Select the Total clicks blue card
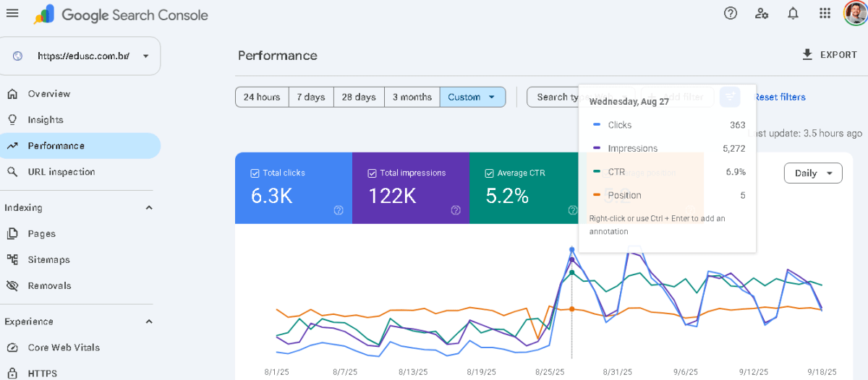 294,188
